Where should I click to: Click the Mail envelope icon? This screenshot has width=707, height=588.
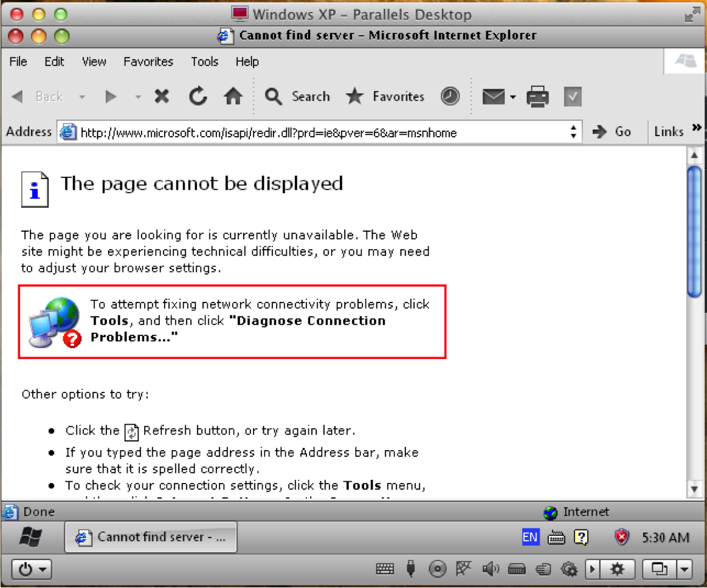(x=493, y=97)
